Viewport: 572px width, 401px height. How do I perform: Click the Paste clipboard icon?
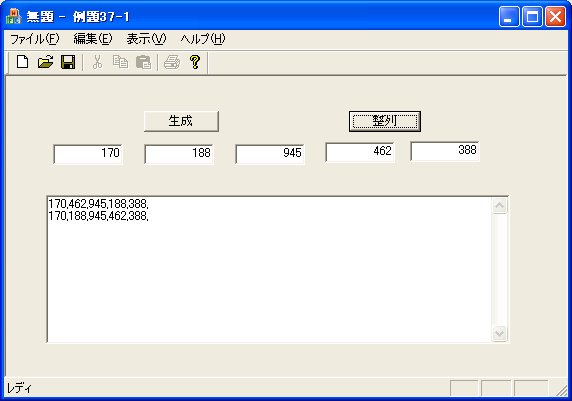point(143,62)
